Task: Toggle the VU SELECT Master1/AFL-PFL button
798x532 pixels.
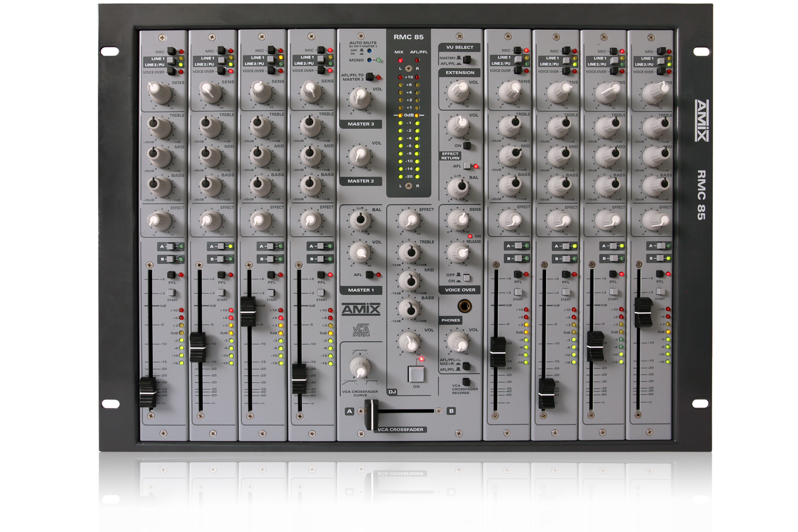Action: click(467, 60)
